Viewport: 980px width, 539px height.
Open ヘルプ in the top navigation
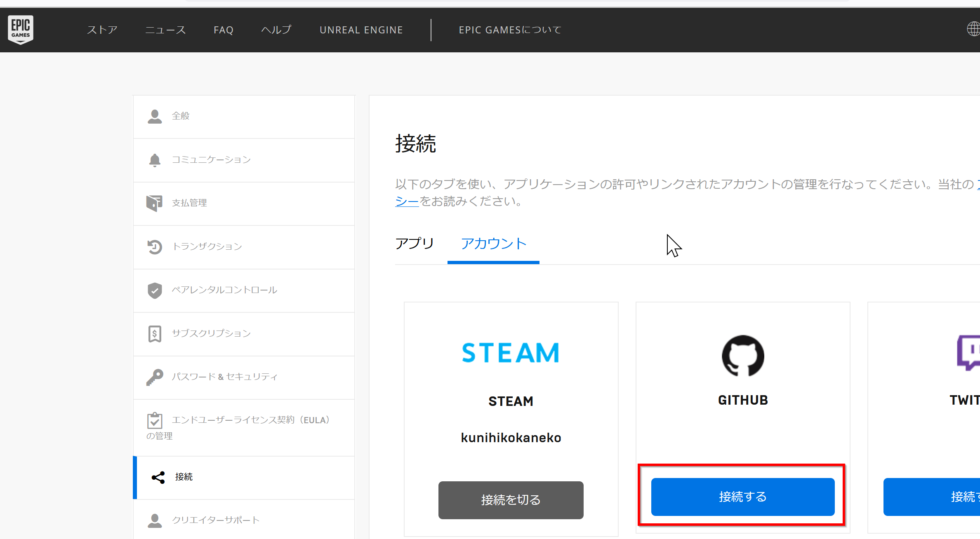pyautogui.click(x=276, y=30)
